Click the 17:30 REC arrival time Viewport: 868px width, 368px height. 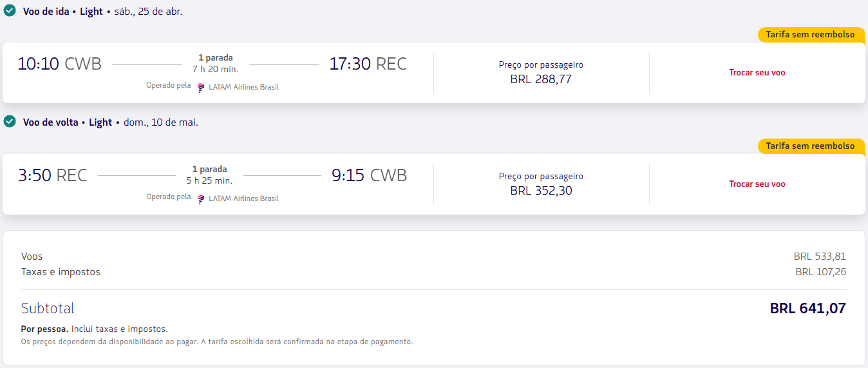(368, 64)
